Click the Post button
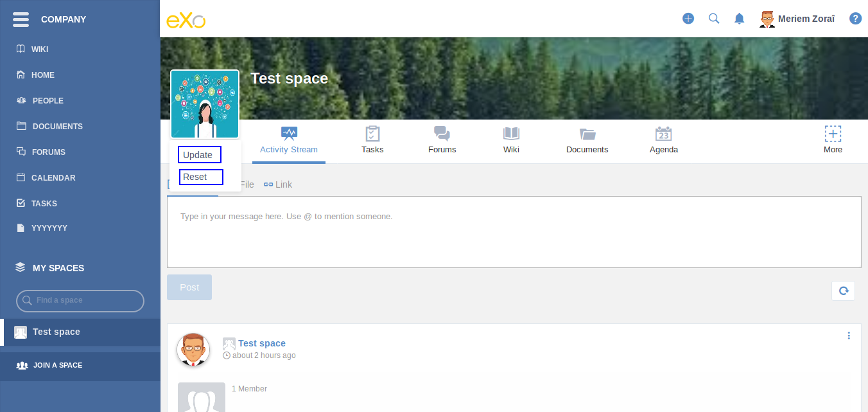Screen dimensions: 868x412 coord(189,287)
